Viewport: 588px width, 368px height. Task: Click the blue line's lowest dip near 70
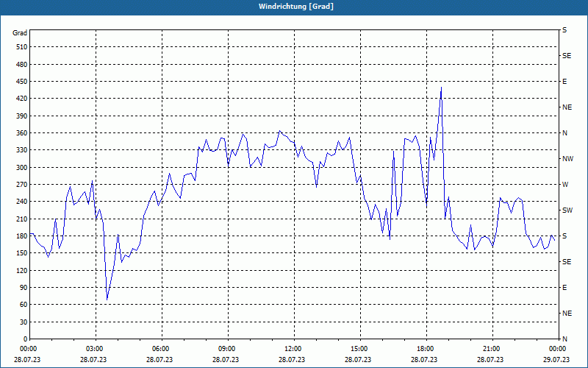107,300
